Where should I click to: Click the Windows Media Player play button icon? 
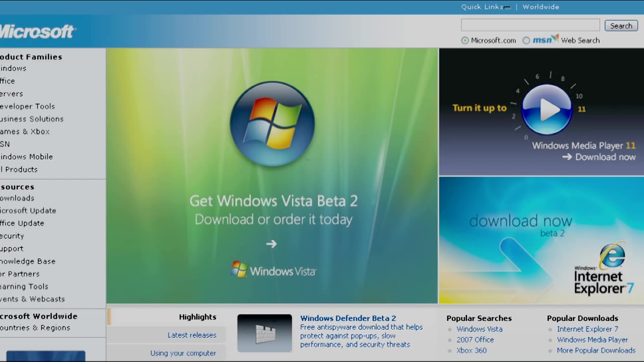[547, 109]
